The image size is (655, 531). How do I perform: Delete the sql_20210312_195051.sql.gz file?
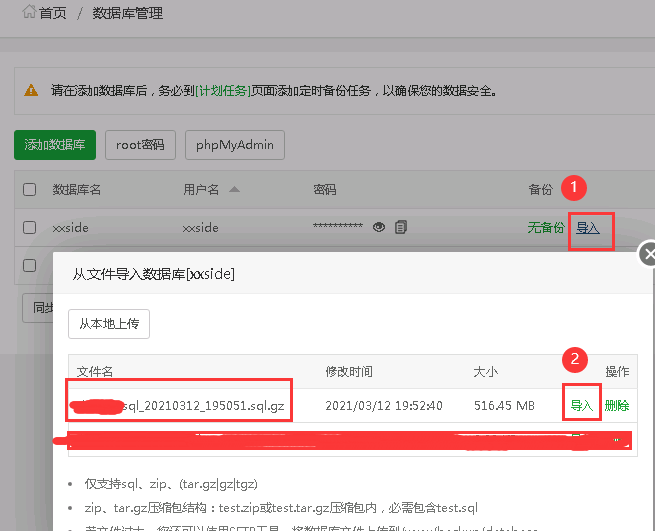pyautogui.click(x=617, y=405)
